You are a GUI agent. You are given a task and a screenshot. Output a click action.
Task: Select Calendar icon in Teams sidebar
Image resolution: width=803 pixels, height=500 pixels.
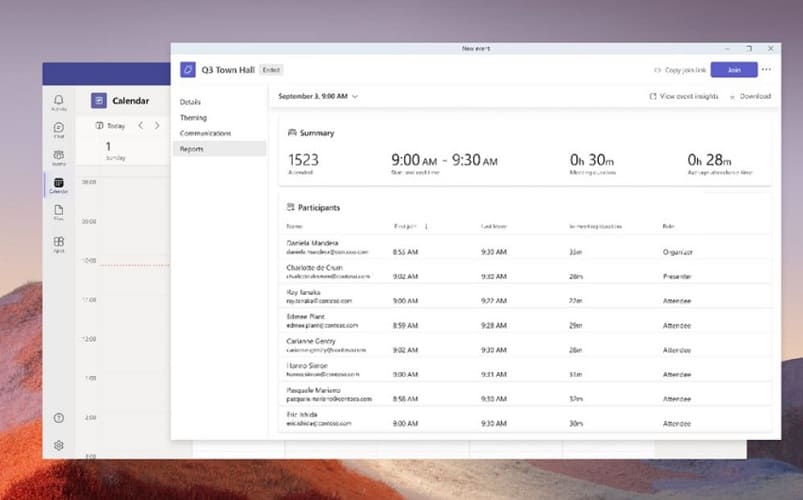tap(59, 183)
